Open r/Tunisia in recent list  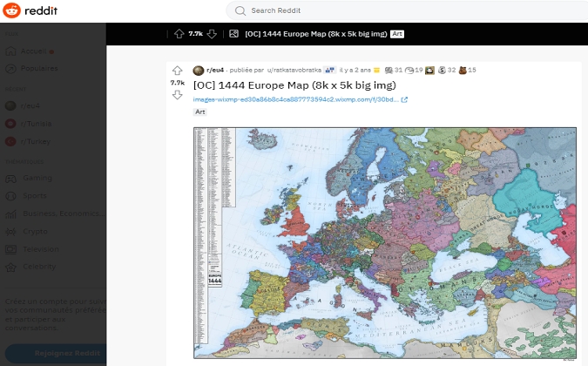pos(36,124)
